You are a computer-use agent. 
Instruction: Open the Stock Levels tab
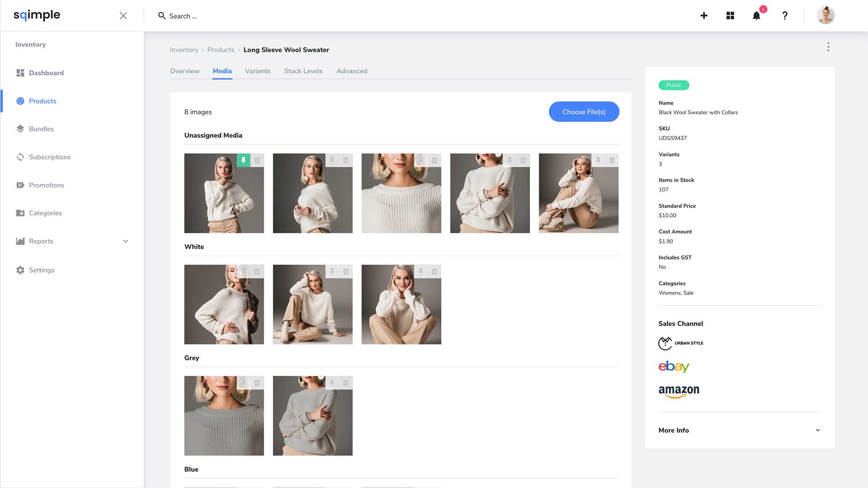pyautogui.click(x=303, y=71)
